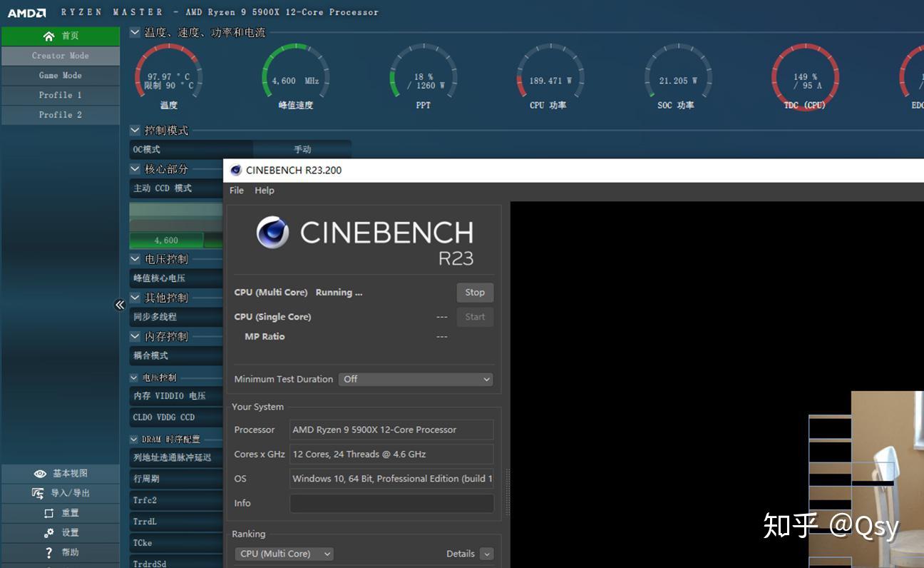
Task: Click the Processor field in Cinebench
Action: point(391,430)
